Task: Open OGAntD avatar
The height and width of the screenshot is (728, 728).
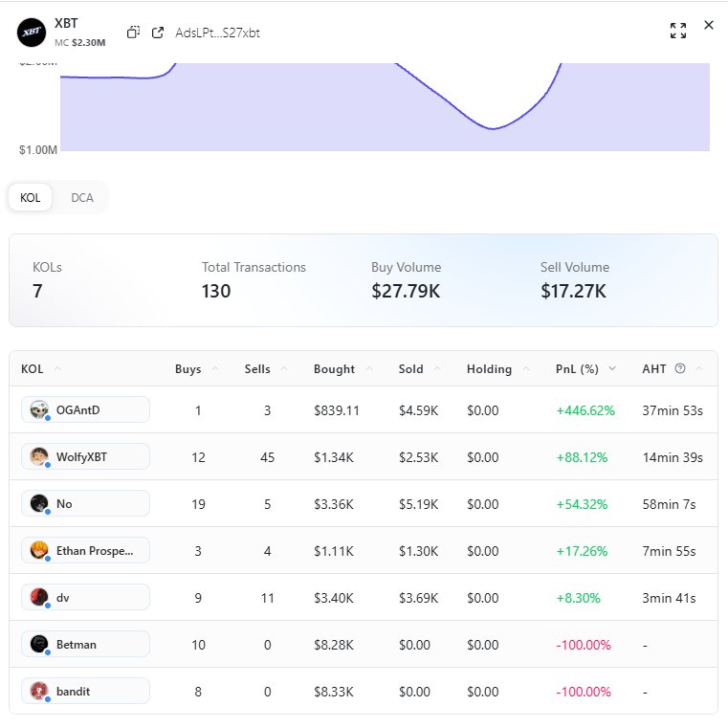Action: click(39, 410)
